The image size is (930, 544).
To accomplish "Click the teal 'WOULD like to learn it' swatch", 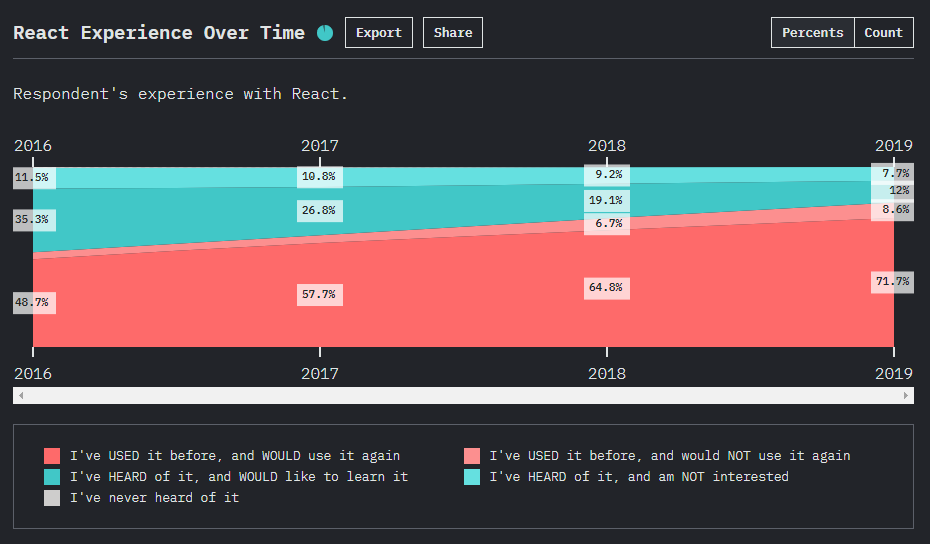I will 52,477.
